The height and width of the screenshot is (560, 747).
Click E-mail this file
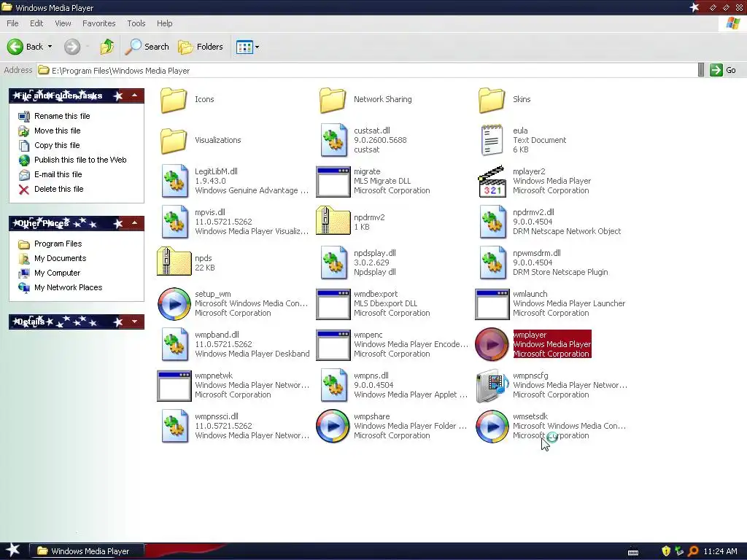pos(58,174)
